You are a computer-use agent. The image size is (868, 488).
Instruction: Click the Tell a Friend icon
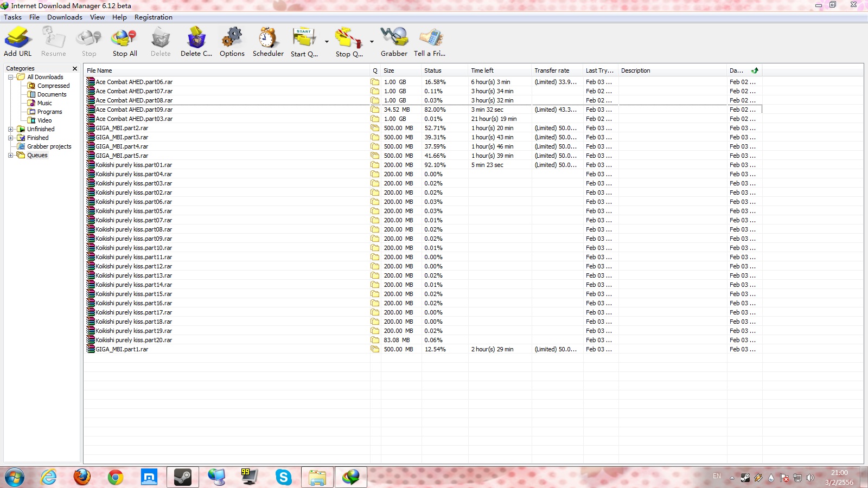click(x=430, y=42)
